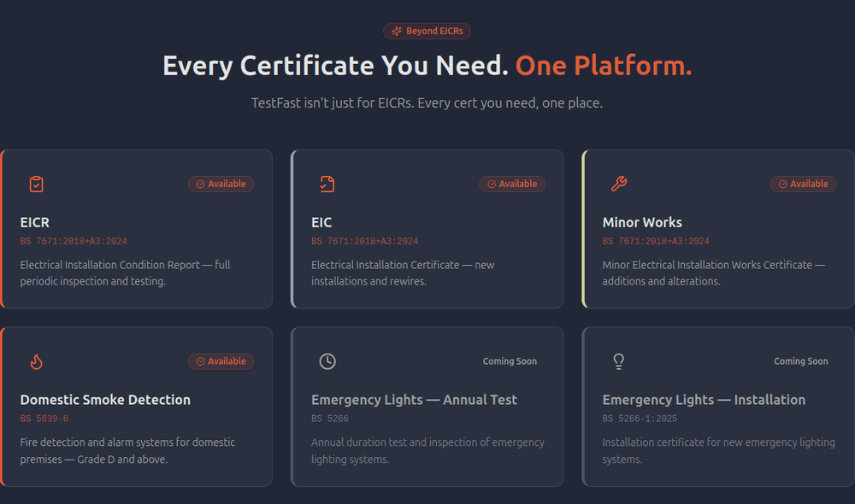Screen dimensions: 855x504
Task: Click the Annual duration test description
Action: 428,450
